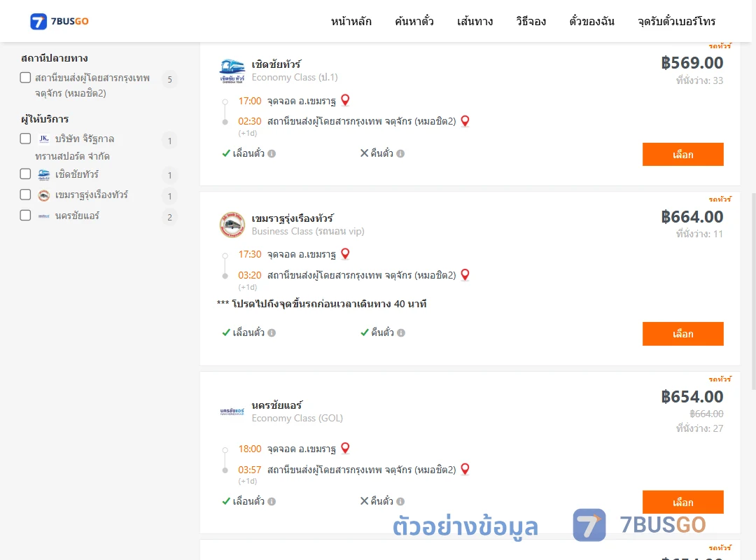Screen dimensions: 756x560
Task: Open map pin for 03:20 arrival station
Action: tap(465, 274)
